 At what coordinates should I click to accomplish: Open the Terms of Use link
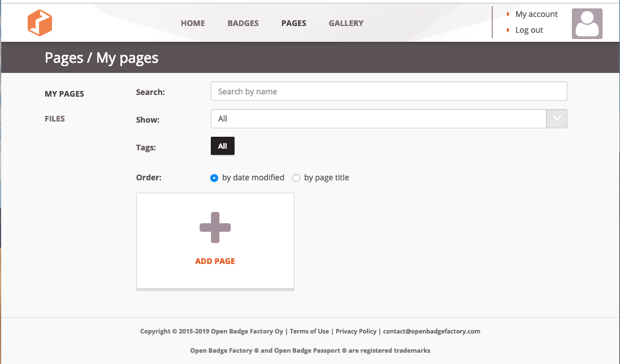pyautogui.click(x=309, y=331)
